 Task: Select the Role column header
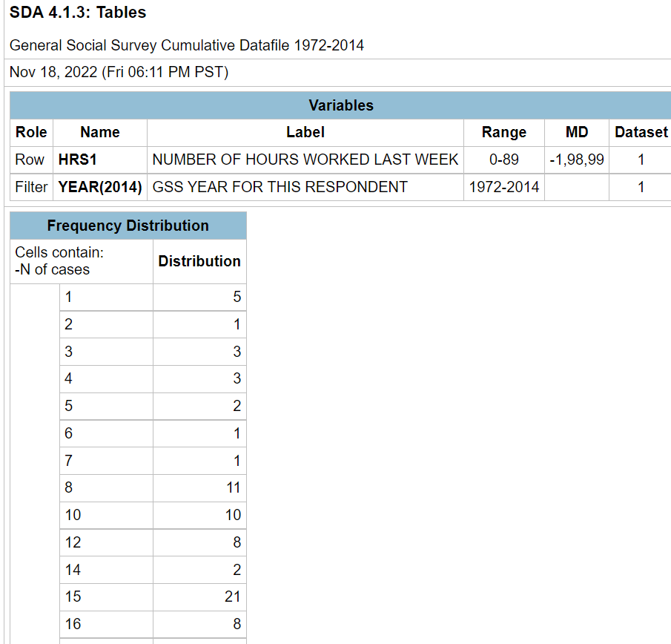pyautogui.click(x=31, y=133)
